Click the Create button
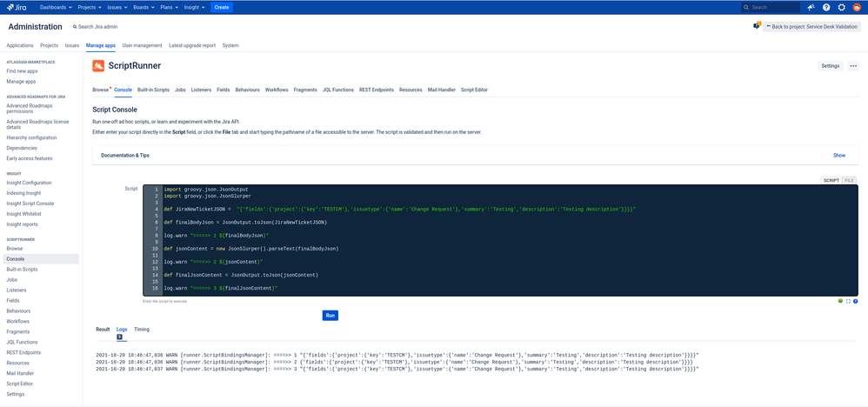This screenshot has width=868, height=407. 222,7
